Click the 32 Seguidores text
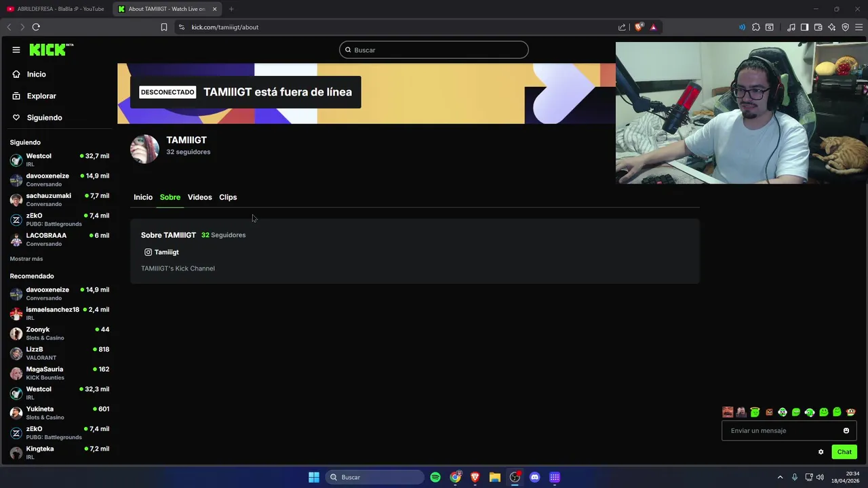Image resolution: width=868 pixels, height=488 pixels. (223, 235)
